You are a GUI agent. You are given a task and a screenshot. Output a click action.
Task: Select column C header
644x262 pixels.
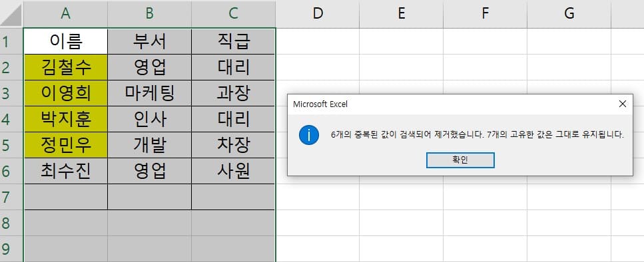click(233, 14)
